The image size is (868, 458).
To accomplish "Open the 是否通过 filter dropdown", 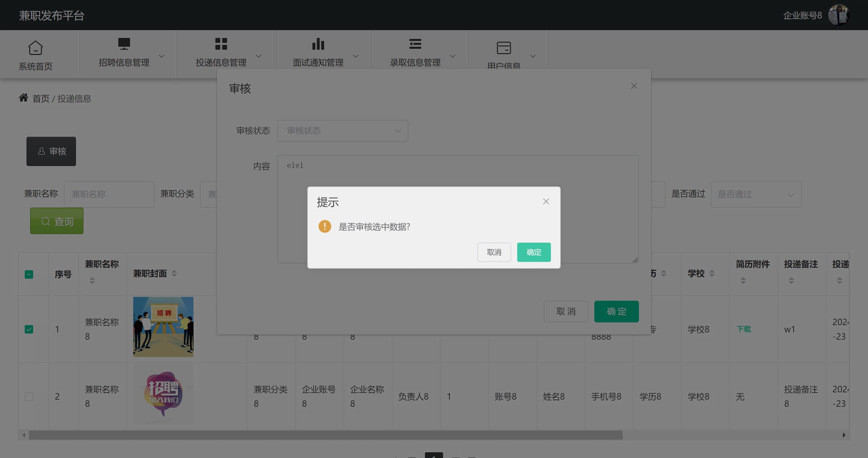I will 756,194.
